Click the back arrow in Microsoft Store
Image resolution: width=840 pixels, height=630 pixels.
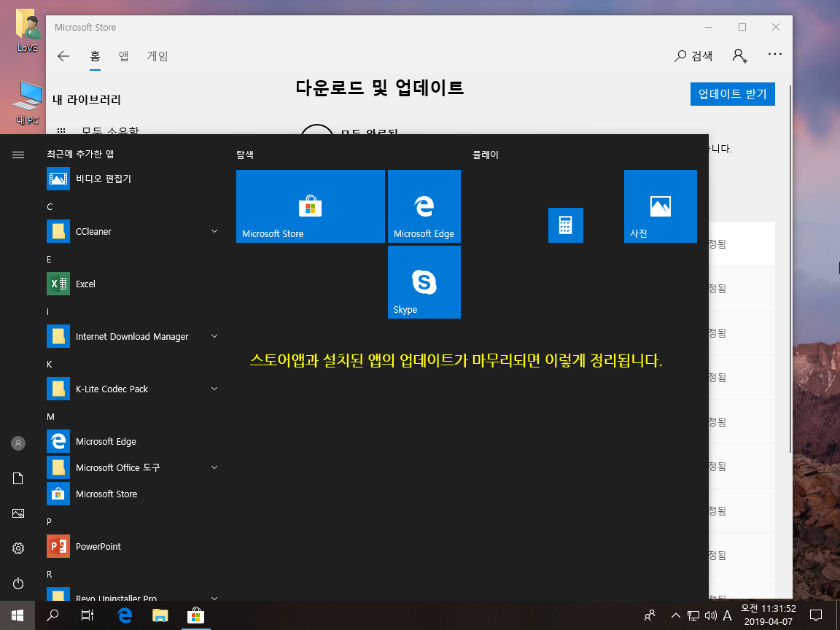tap(63, 56)
